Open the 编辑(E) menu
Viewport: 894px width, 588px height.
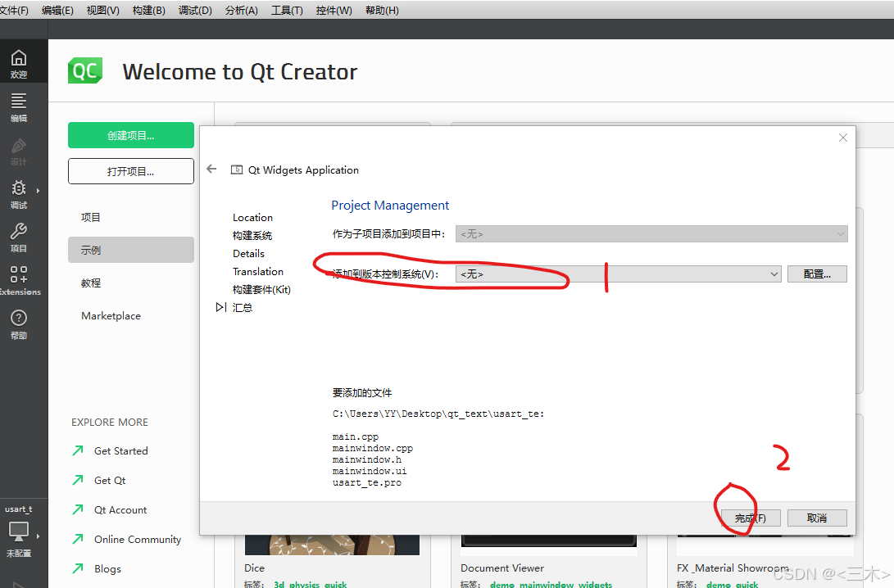[x=57, y=11]
